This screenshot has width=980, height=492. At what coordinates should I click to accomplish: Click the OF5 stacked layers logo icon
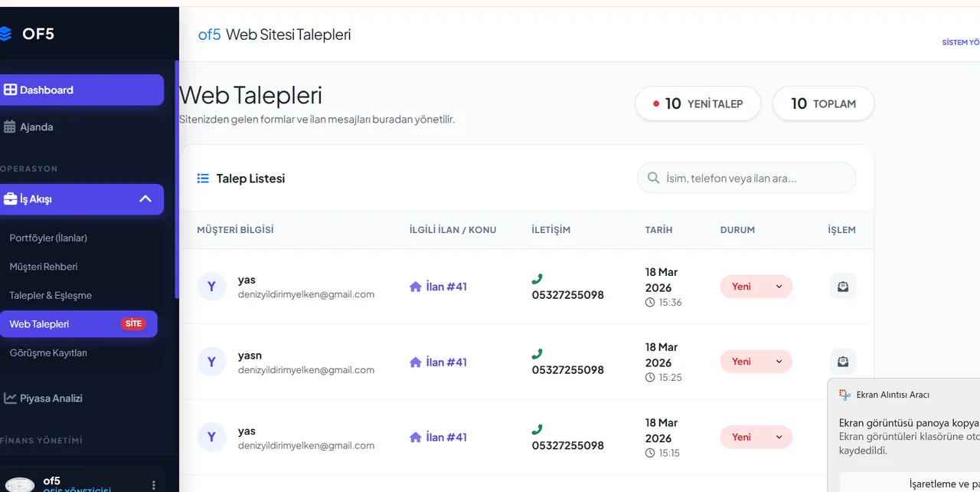click(6, 34)
